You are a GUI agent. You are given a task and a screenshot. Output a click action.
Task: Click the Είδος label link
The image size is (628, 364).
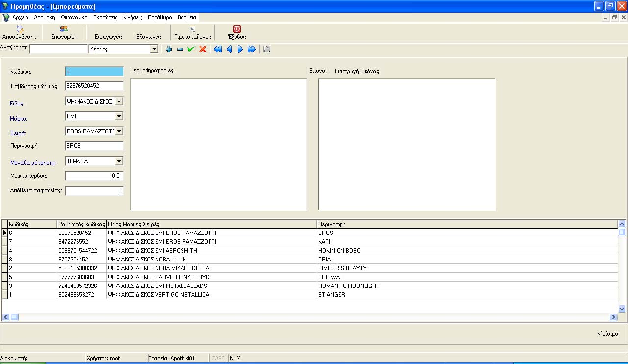pos(18,104)
